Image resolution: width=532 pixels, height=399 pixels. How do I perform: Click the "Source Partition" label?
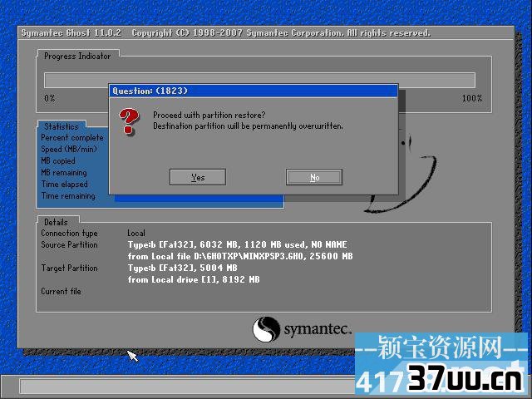(x=69, y=244)
